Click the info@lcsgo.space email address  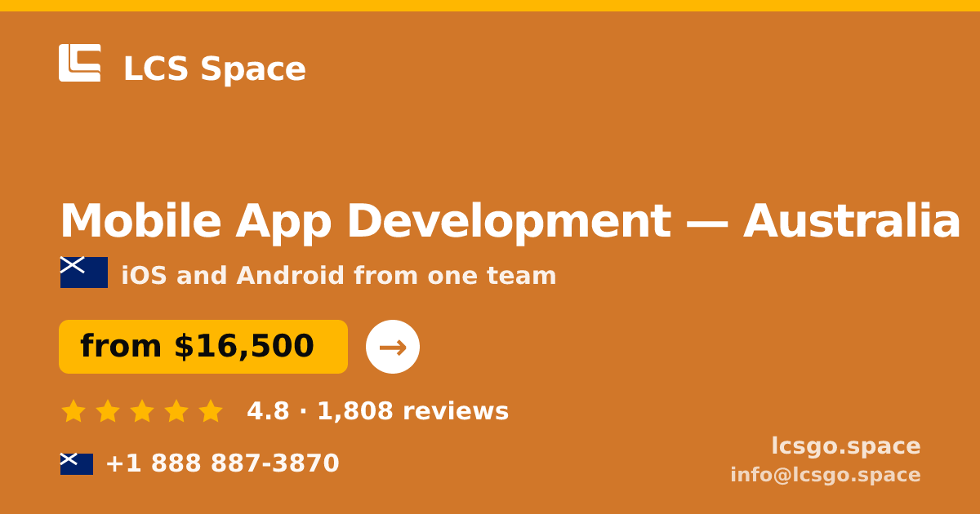[826, 475]
